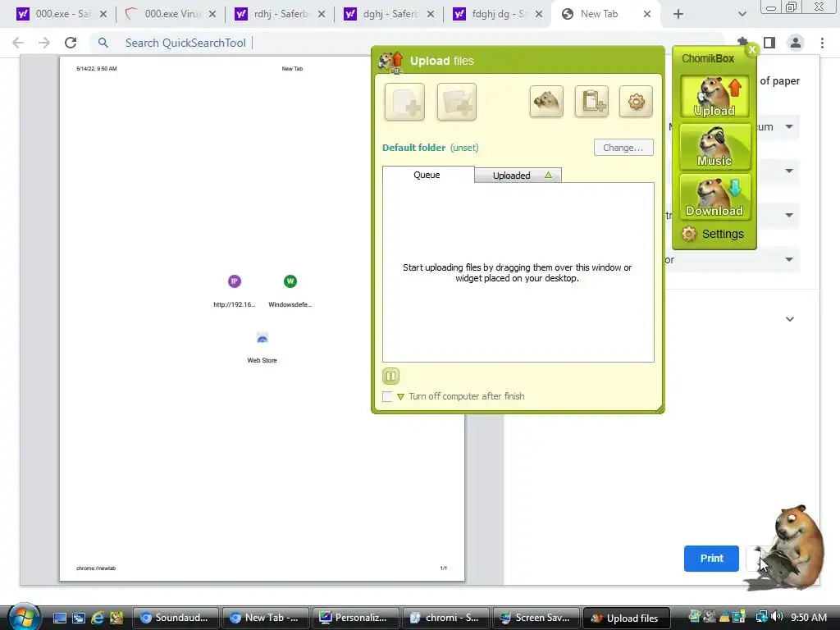The width and height of the screenshot is (840, 630).
Task: Click the network tray icon
Action: coord(761,617)
